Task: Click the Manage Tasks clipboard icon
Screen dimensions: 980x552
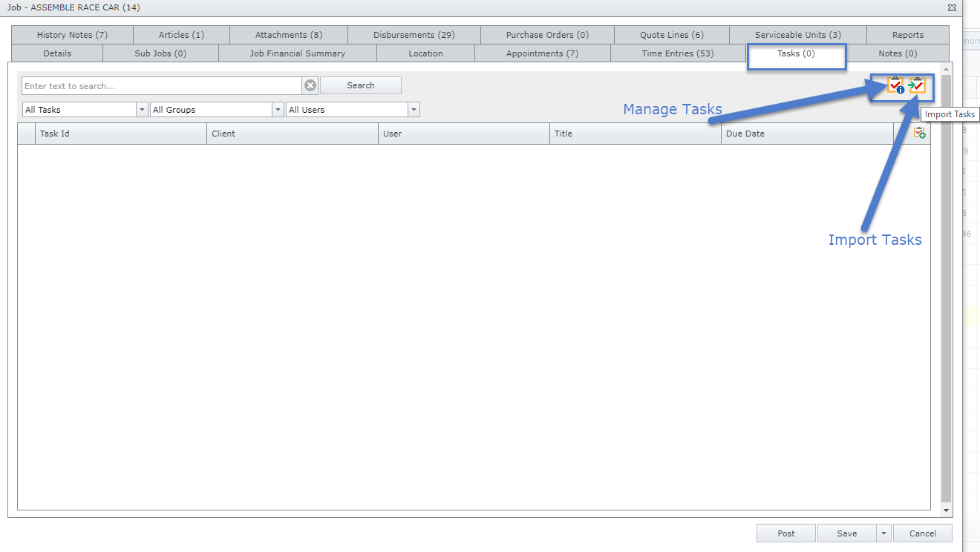Action: (x=896, y=86)
